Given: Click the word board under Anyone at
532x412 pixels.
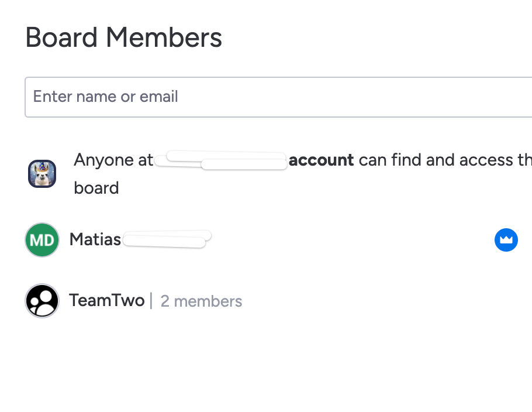Looking at the screenshot, I should tap(96, 188).
